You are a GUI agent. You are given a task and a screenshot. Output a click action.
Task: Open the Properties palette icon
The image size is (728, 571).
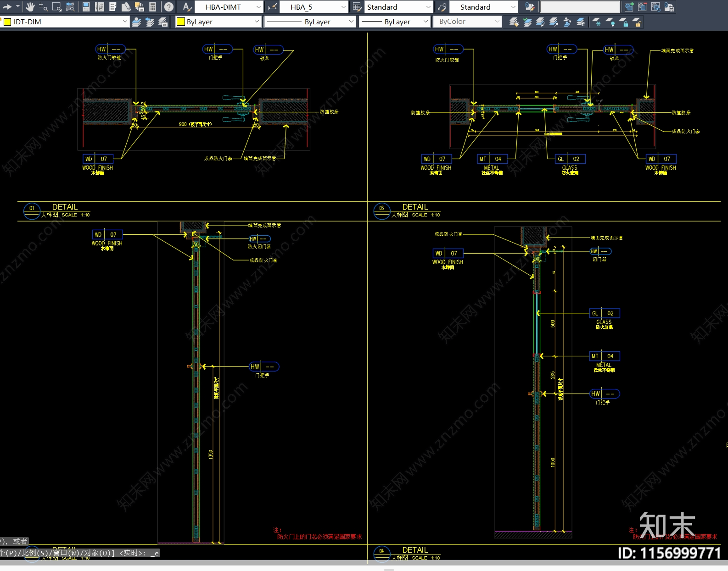point(86,7)
